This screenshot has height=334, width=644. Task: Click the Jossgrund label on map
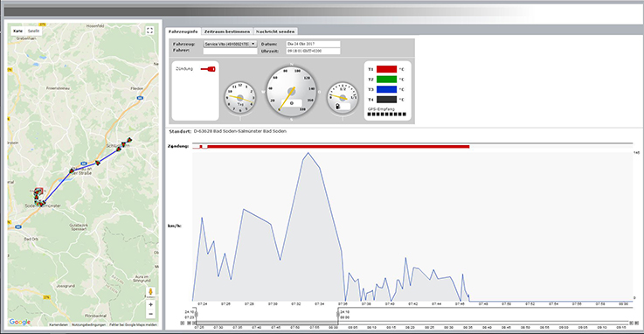tap(66, 286)
